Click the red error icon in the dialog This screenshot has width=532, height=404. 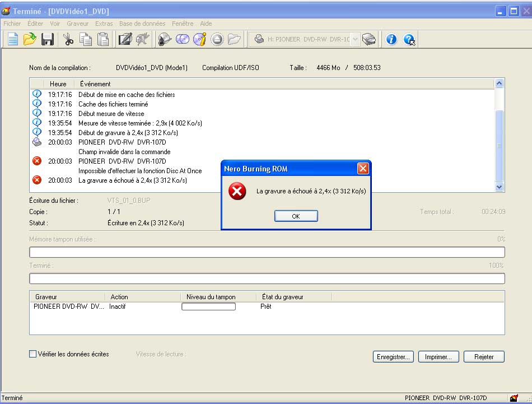237,191
